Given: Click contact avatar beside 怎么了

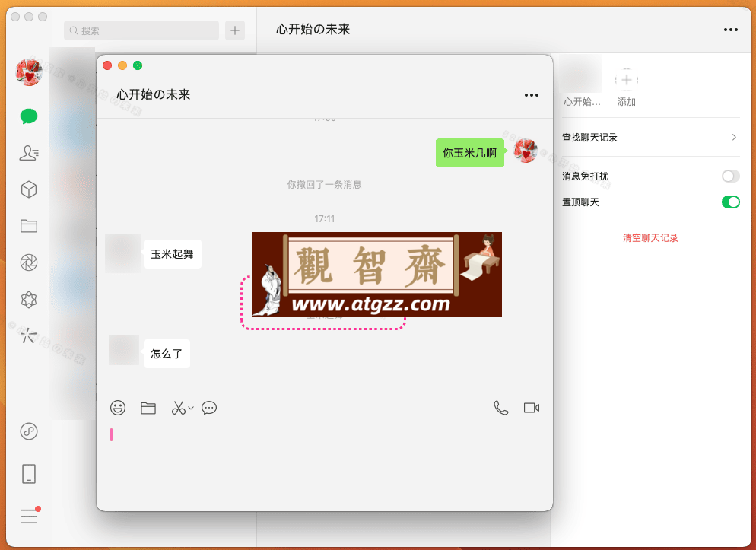Looking at the screenshot, I should click(x=124, y=351).
